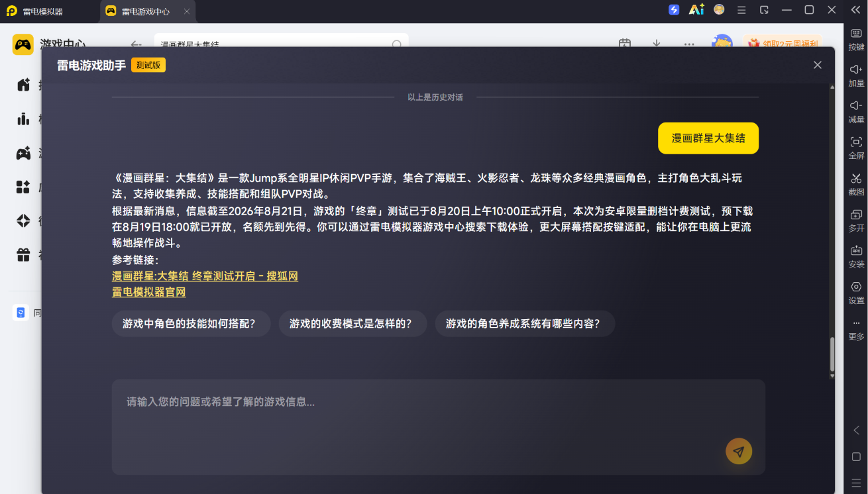Click the Android home square in the sidebar

pos(856,457)
